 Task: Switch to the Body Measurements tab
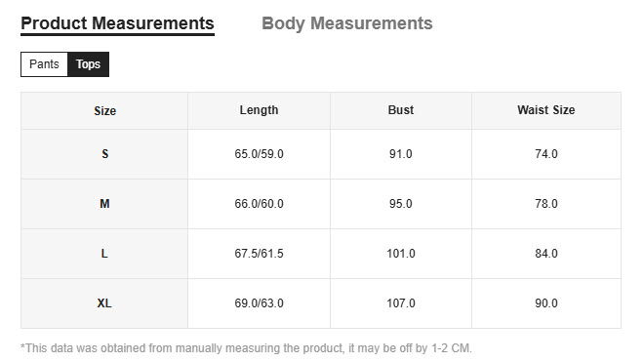347,23
